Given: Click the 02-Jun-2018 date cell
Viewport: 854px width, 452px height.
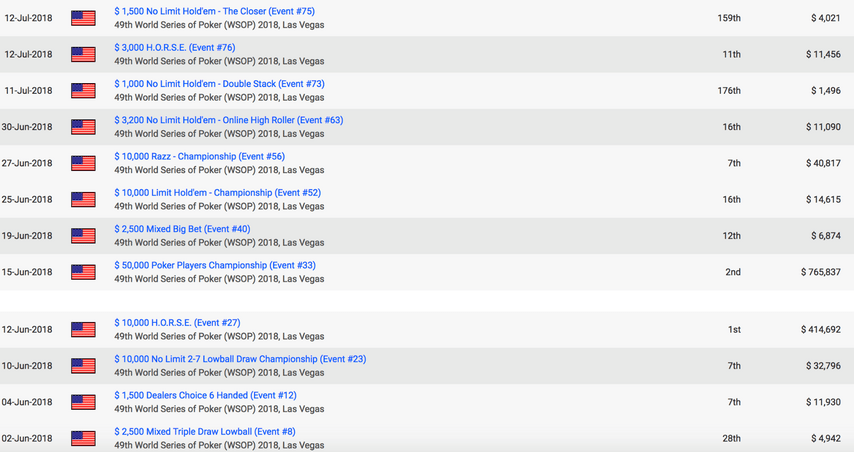Looking at the screenshot, I should pyautogui.click(x=27, y=438).
